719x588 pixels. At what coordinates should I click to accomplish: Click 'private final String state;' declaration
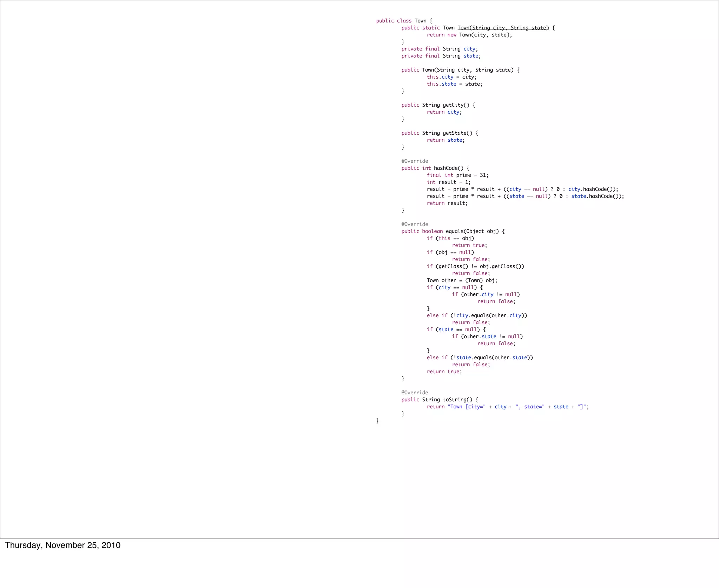(441, 56)
